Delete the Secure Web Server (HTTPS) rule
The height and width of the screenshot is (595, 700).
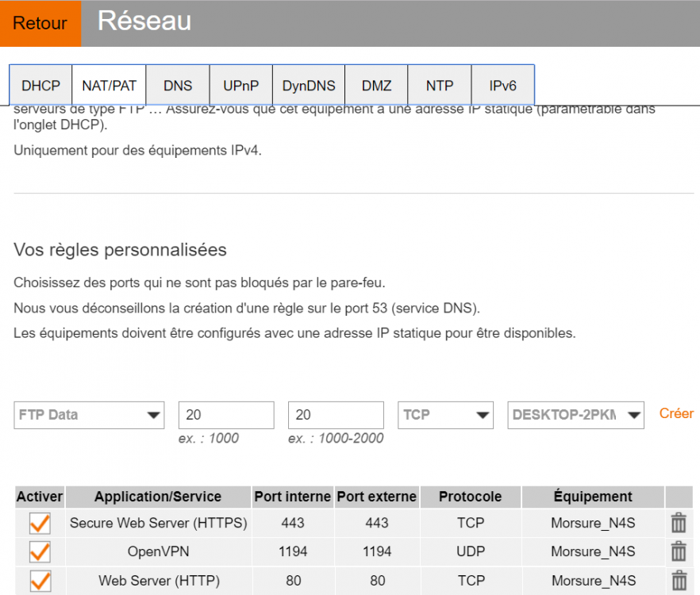point(679,523)
